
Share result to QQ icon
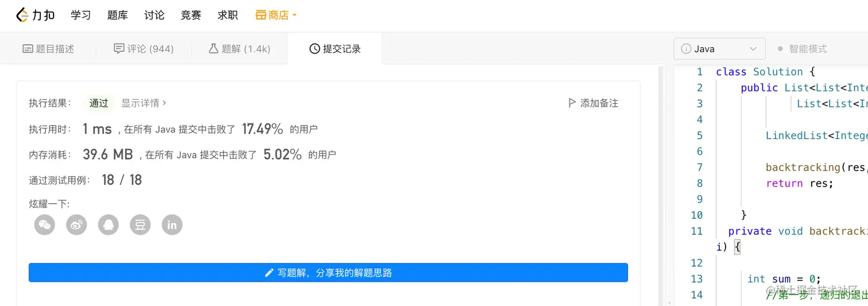[x=108, y=224]
